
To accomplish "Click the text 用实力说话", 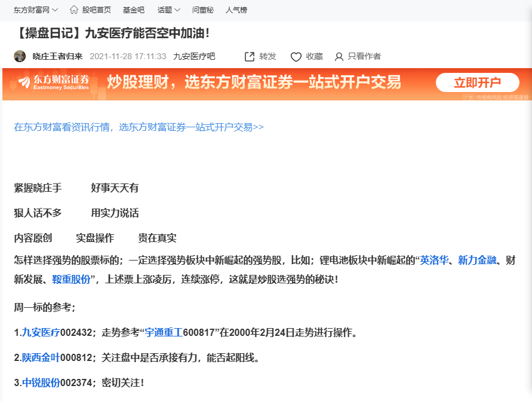I will point(115,213).
